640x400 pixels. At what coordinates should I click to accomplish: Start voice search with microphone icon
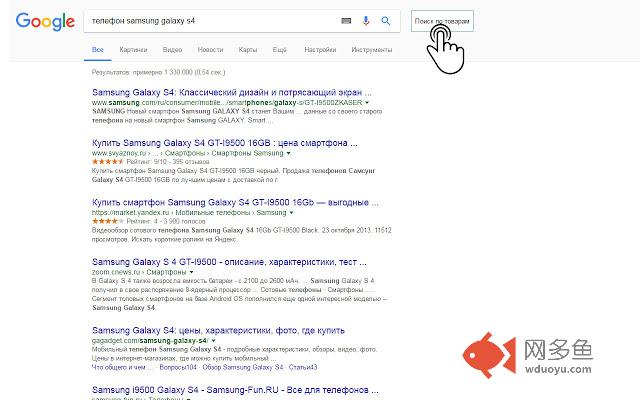tap(366, 21)
